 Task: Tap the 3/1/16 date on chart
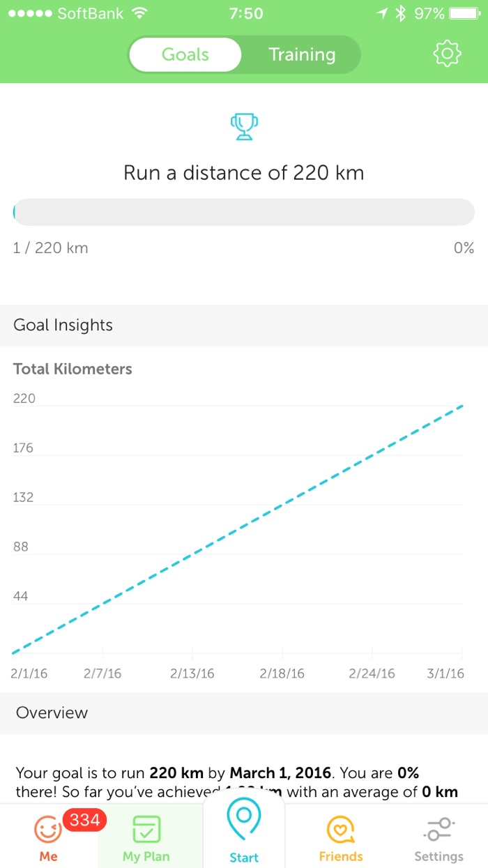point(445,673)
